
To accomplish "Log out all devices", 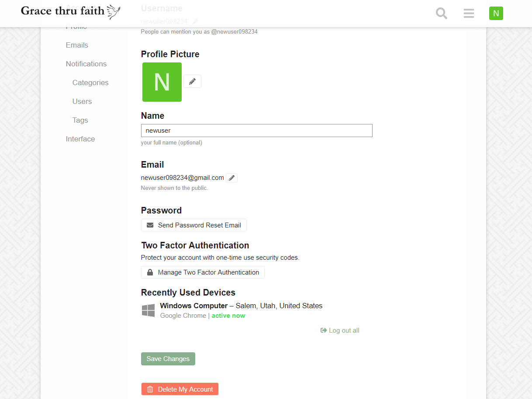I will (x=340, y=330).
